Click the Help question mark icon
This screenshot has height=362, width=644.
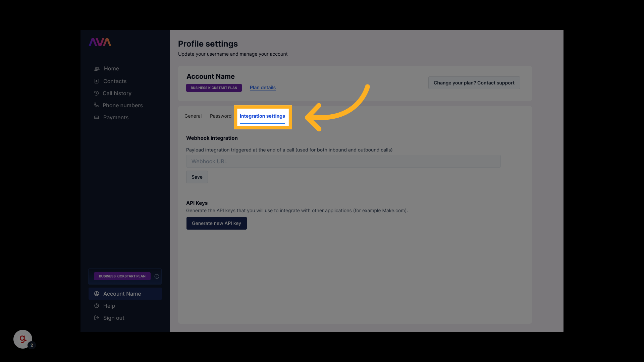(97, 306)
